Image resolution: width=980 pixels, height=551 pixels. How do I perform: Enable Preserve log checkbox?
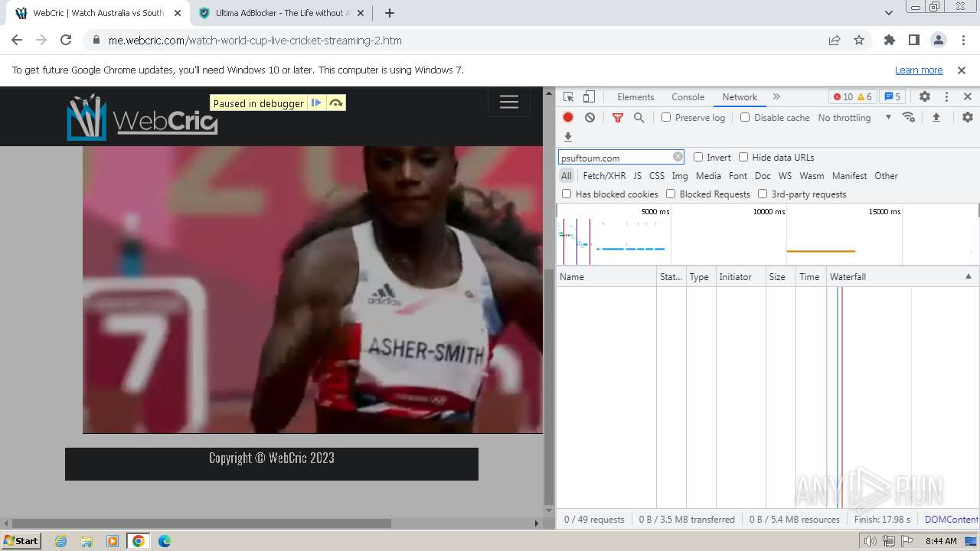pos(666,117)
